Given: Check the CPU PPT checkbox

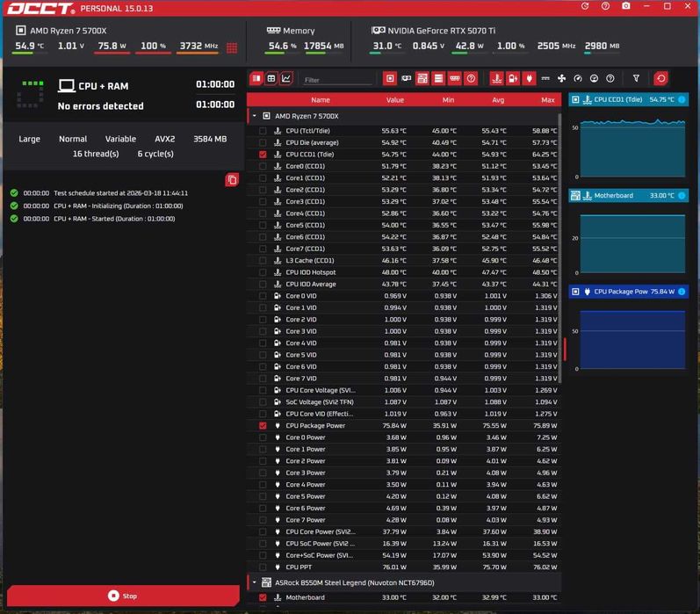Looking at the screenshot, I should 263,567.
